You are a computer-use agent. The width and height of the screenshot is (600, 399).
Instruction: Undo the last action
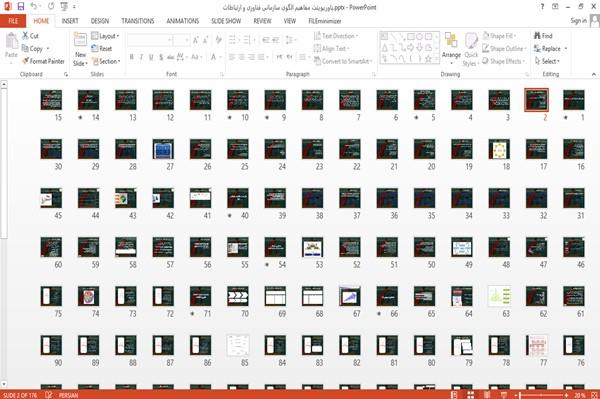[34, 7]
